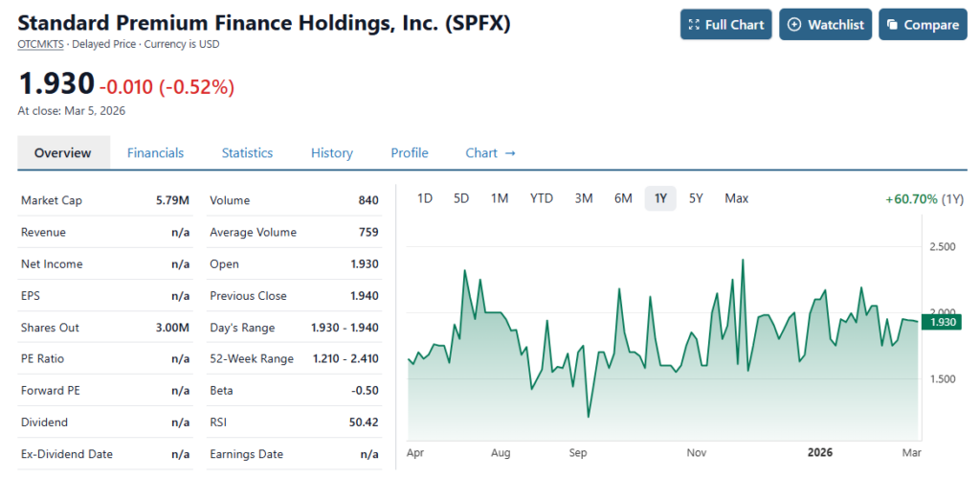Screen dimensions: 980x479
Task: Show year-to-date YTD chart
Action: click(x=542, y=198)
